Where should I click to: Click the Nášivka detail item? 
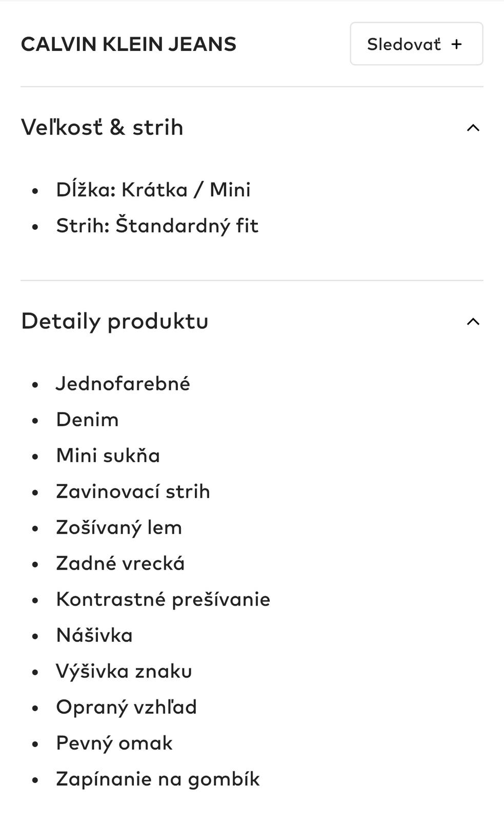point(94,635)
